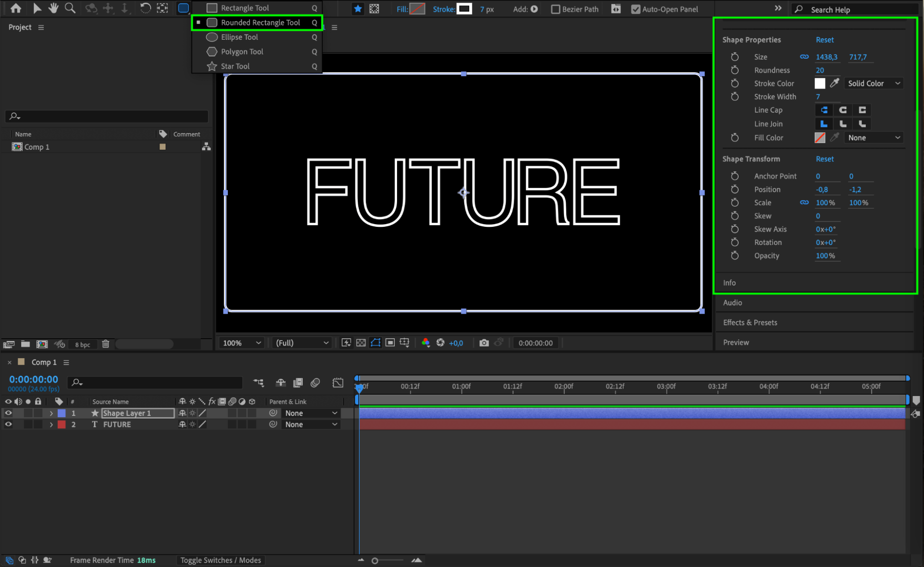The height and width of the screenshot is (567, 924).
Task: Reset the Shape Properties
Action: tap(825, 40)
